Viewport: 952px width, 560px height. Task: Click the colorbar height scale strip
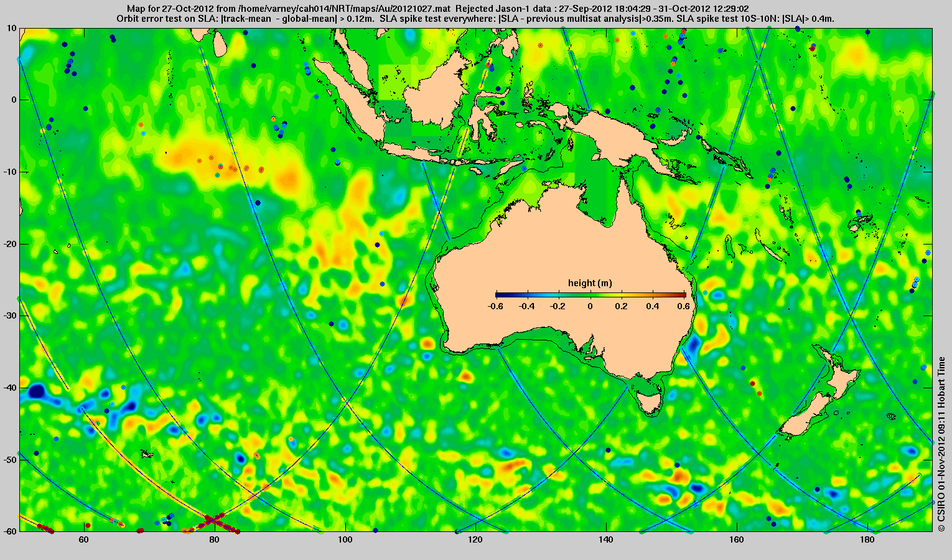[591, 295]
